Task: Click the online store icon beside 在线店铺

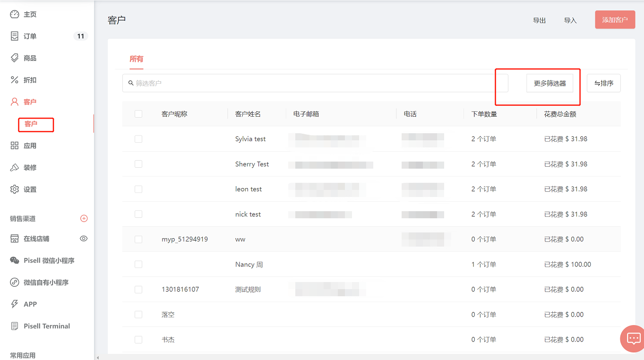Action: pyautogui.click(x=15, y=239)
